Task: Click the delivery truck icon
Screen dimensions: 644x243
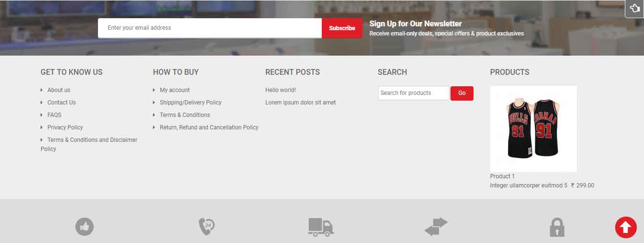Action: 321,227
